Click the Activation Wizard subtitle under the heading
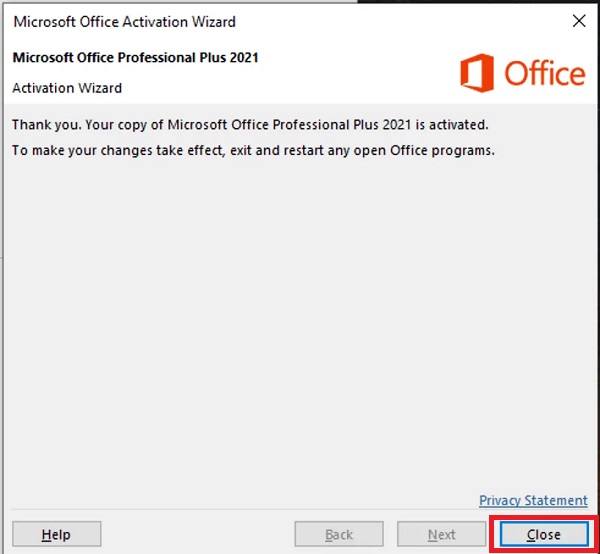 point(67,88)
